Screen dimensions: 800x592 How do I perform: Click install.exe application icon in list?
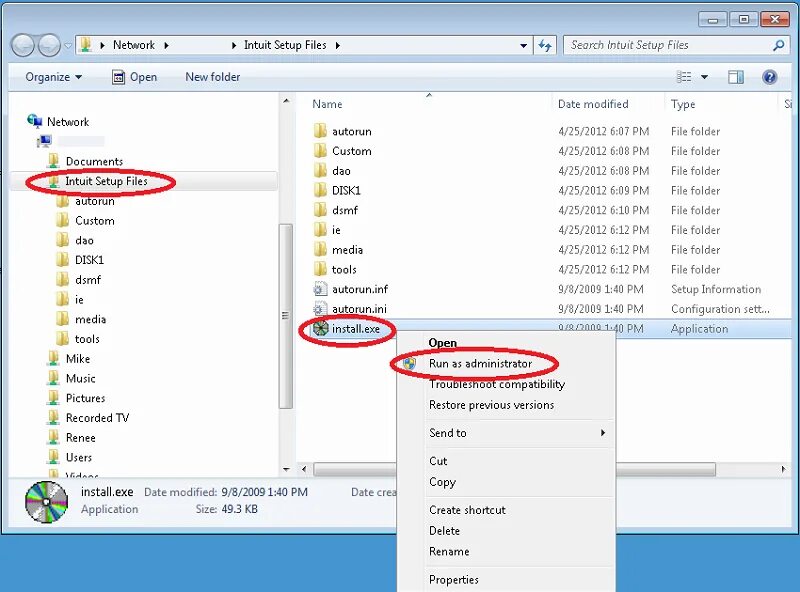320,329
